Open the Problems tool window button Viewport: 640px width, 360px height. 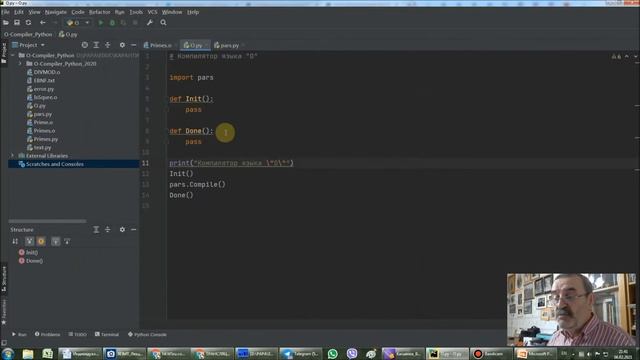(47, 334)
